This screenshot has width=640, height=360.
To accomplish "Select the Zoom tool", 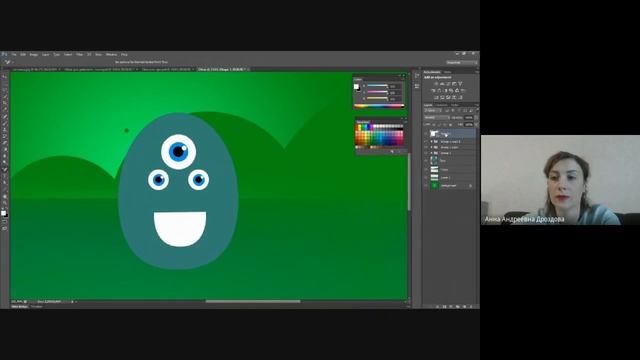I will pyautogui.click(x=4, y=203).
